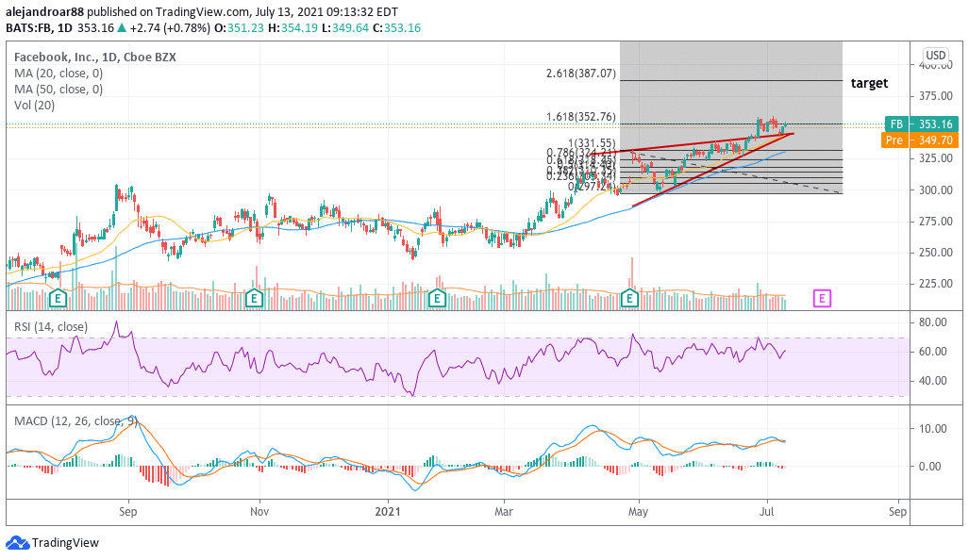Viewport: 969px width, 560px height.
Task: Click the earnings E marker near late January 2021
Action: 437,299
